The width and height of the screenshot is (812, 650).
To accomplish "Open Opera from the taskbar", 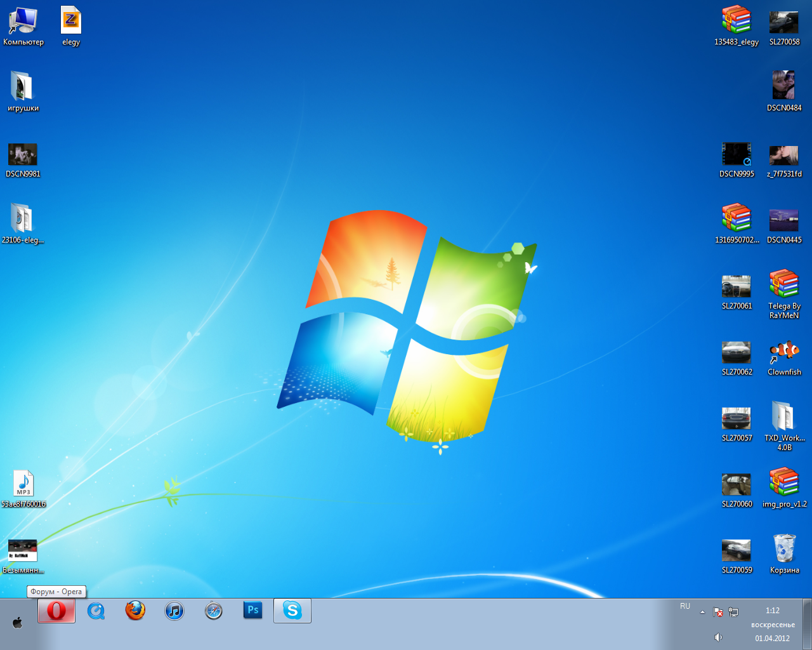I will point(56,611).
